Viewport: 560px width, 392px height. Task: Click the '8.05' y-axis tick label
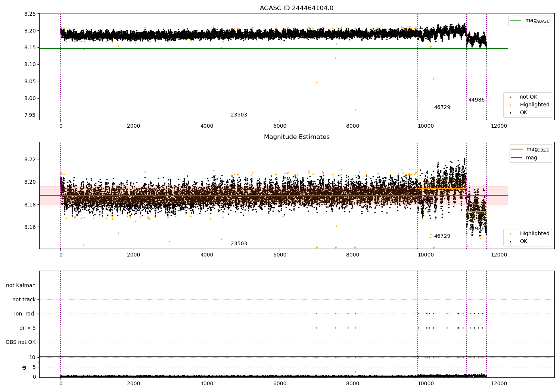30,81
